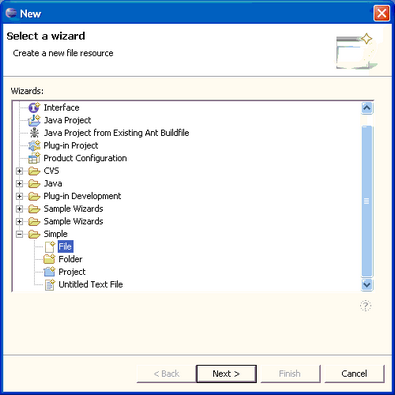Click the Cancel button

point(354,374)
